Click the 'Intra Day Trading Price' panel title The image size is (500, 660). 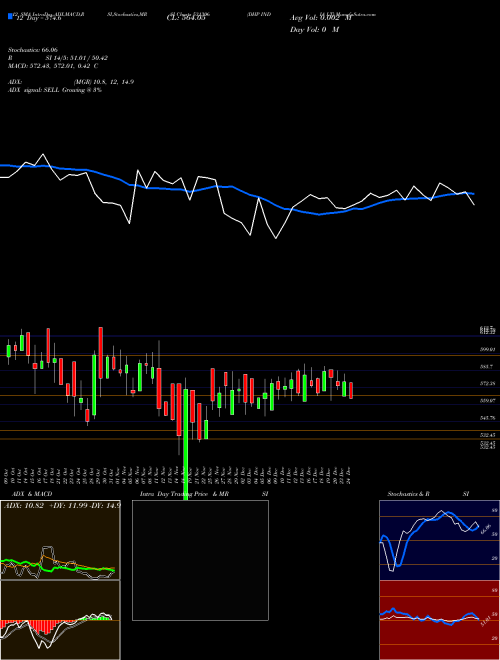[175, 494]
